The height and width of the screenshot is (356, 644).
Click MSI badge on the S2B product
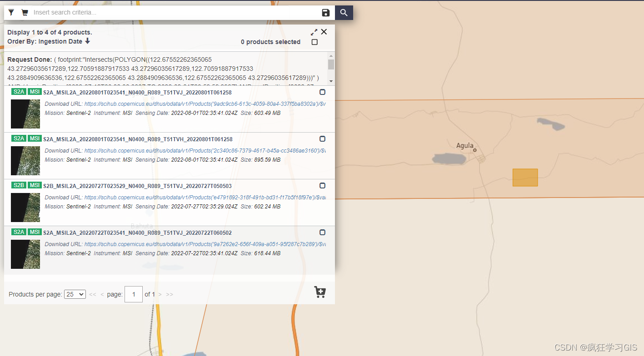35,185
